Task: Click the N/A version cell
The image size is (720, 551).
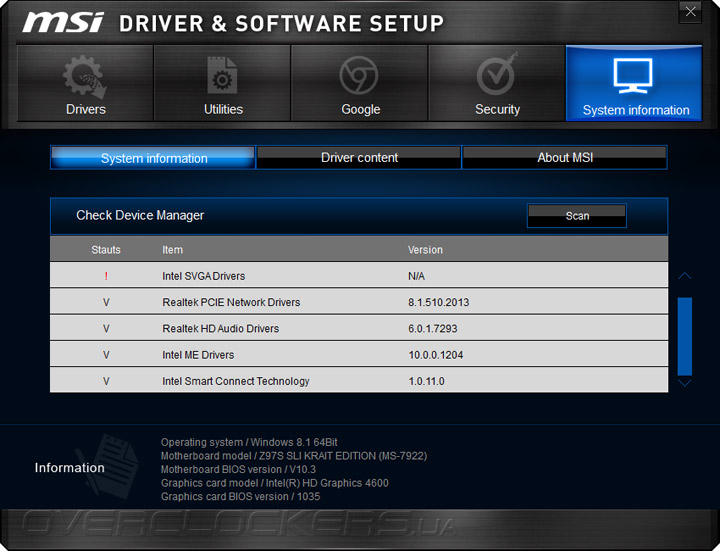Action: 416,276
